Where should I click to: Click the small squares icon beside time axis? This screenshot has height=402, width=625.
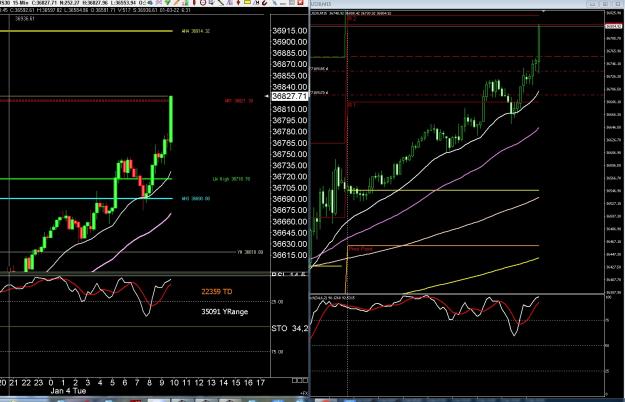click(299, 380)
